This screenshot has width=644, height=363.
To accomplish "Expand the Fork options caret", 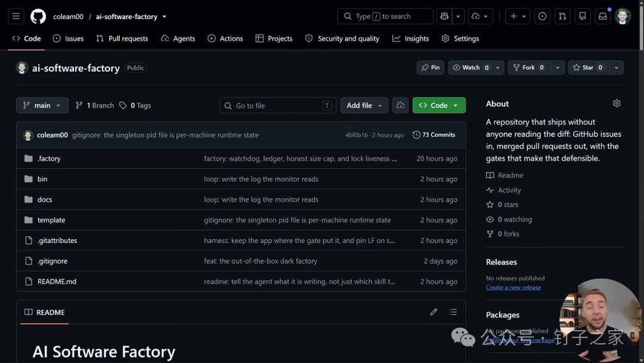I will tap(558, 67).
